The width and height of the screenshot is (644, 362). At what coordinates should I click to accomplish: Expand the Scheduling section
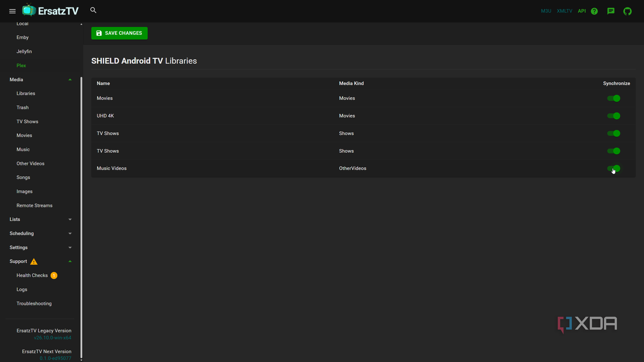(40, 234)
